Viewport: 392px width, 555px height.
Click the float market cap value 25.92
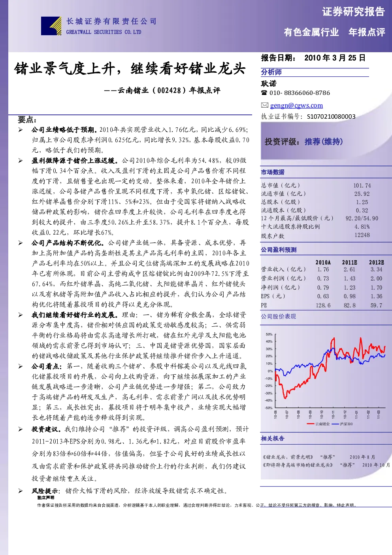pos(362,194)
